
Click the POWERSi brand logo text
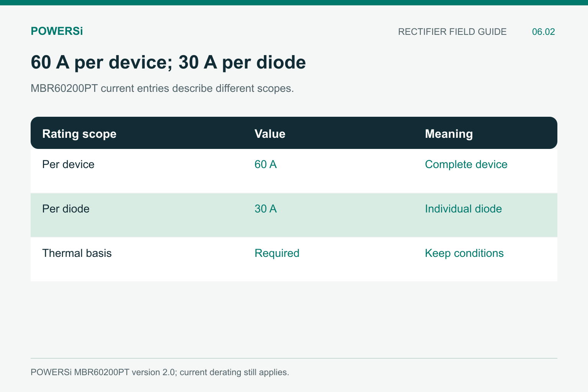click(57, 31)
